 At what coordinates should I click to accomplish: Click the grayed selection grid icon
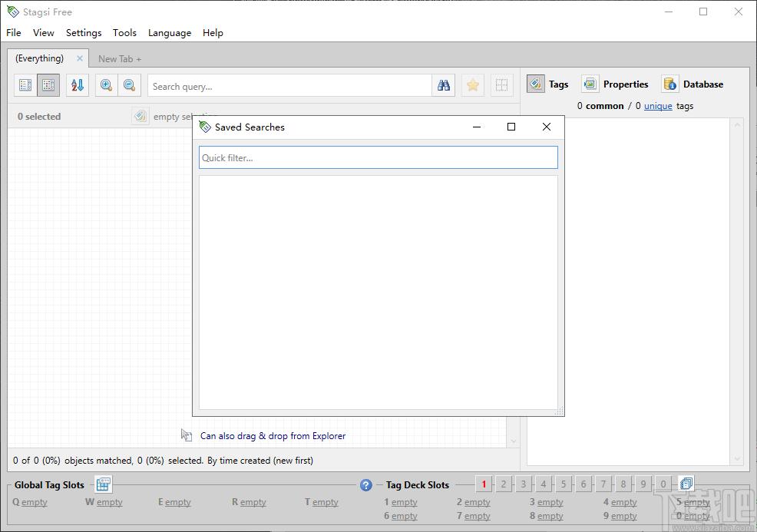click(501, 85)
